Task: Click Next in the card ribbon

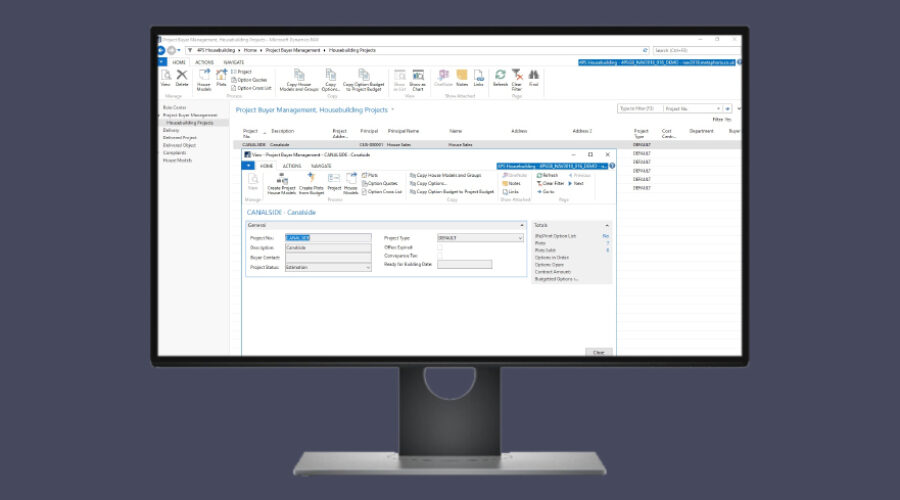Action: pyautogui.click(x=578, y=183)
